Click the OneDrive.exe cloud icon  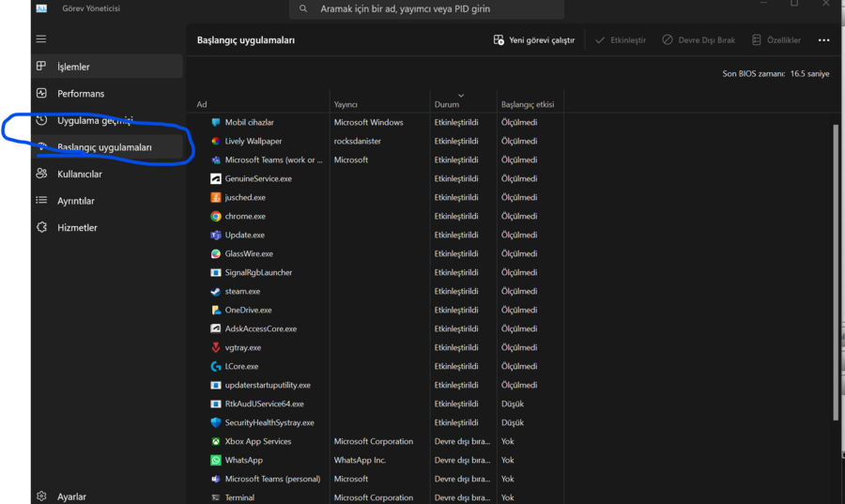coord(216,310)
